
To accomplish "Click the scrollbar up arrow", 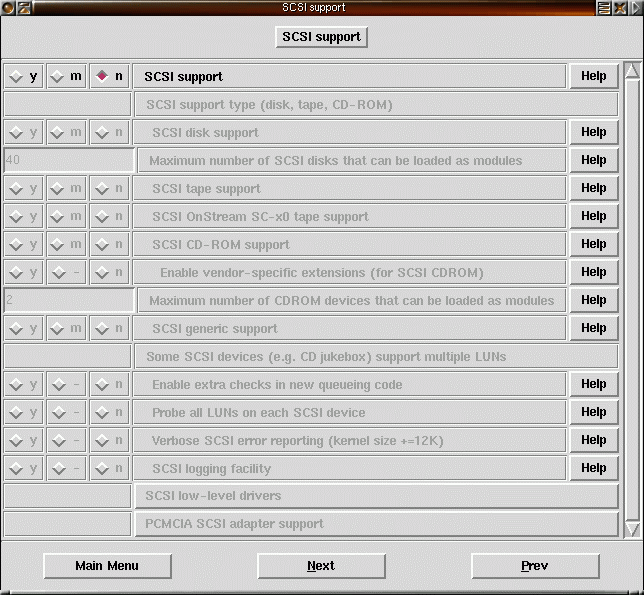I will point(631,71).
